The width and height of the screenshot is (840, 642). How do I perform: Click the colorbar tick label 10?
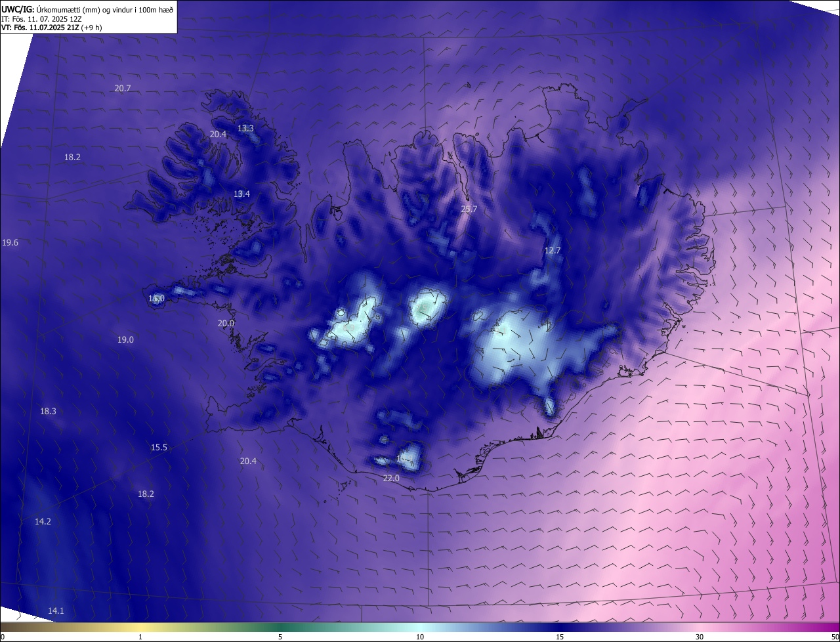tap(420, 637)
